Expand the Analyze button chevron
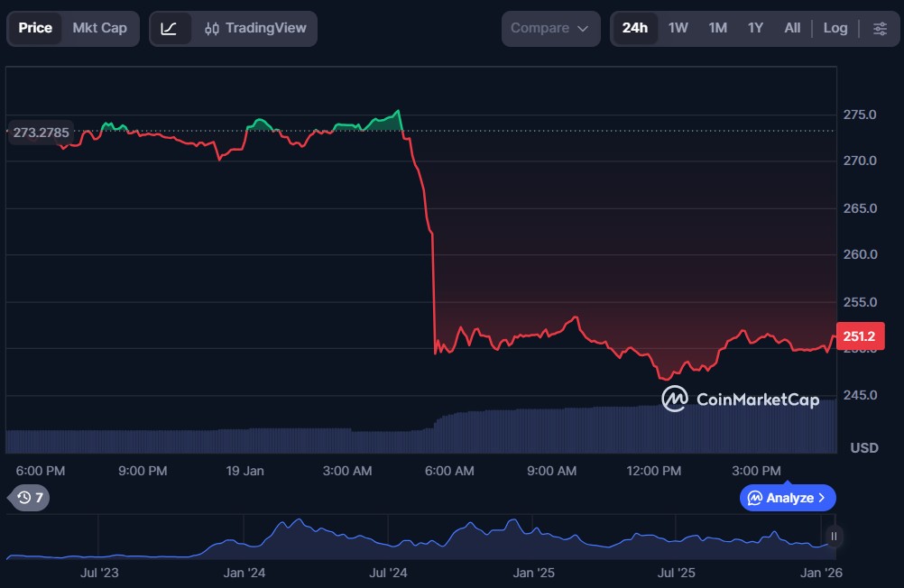 point(821,498)
